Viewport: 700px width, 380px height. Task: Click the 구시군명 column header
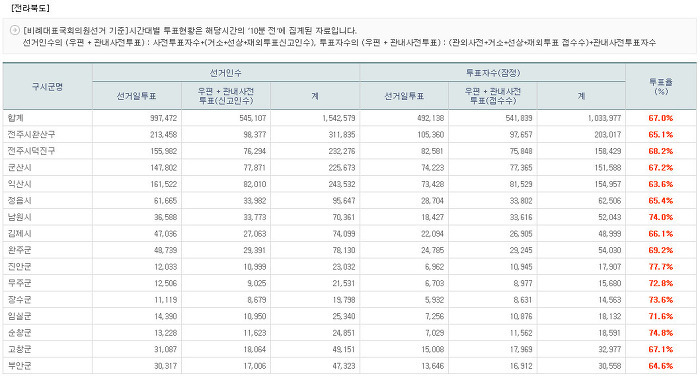47,87
